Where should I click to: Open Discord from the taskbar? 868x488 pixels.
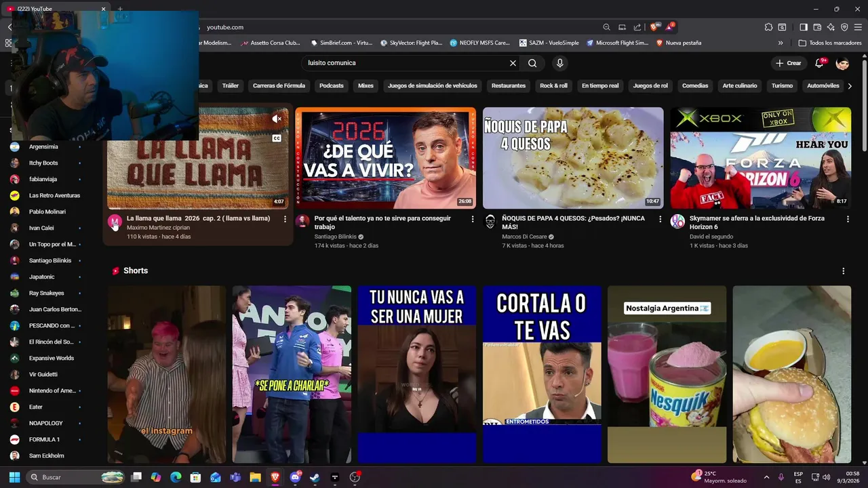[x=295, y=477]
